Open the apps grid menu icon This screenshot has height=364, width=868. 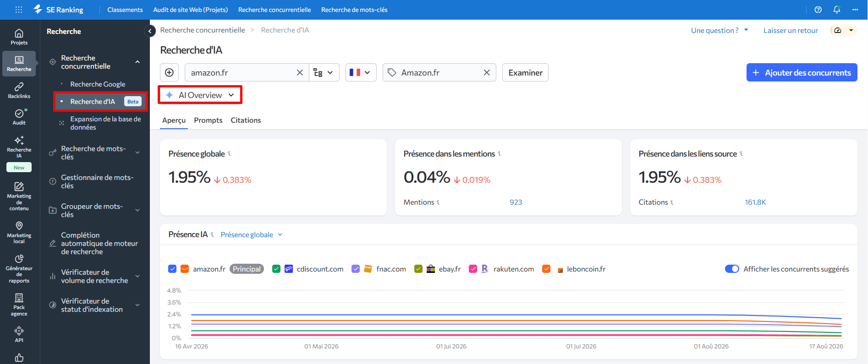(19, 10)
